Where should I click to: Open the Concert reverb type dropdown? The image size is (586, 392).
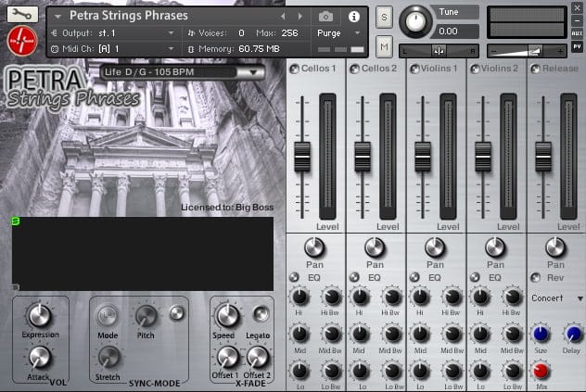(557, 298)
